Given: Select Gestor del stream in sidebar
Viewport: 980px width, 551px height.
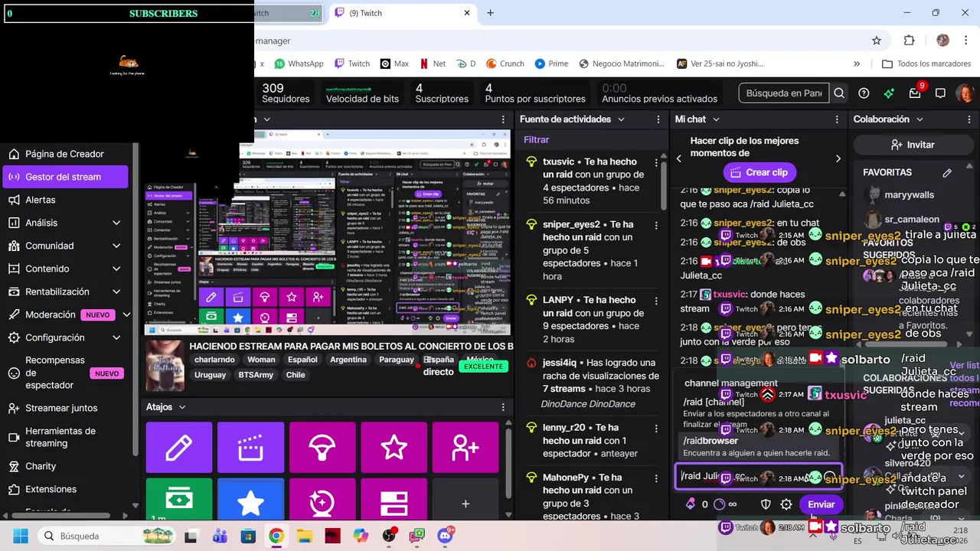Looking at the screenshot, I should (65, 177).
